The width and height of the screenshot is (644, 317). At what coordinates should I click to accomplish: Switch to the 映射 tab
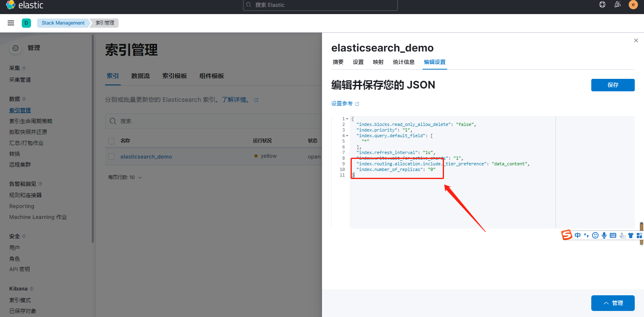coord(378,62)
